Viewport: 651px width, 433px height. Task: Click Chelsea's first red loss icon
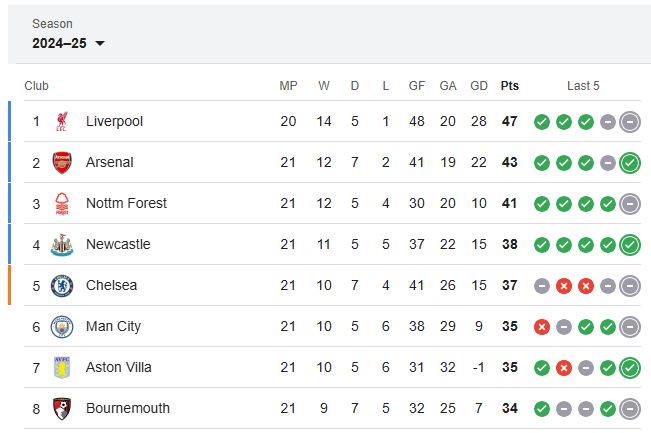pos(564,286)
